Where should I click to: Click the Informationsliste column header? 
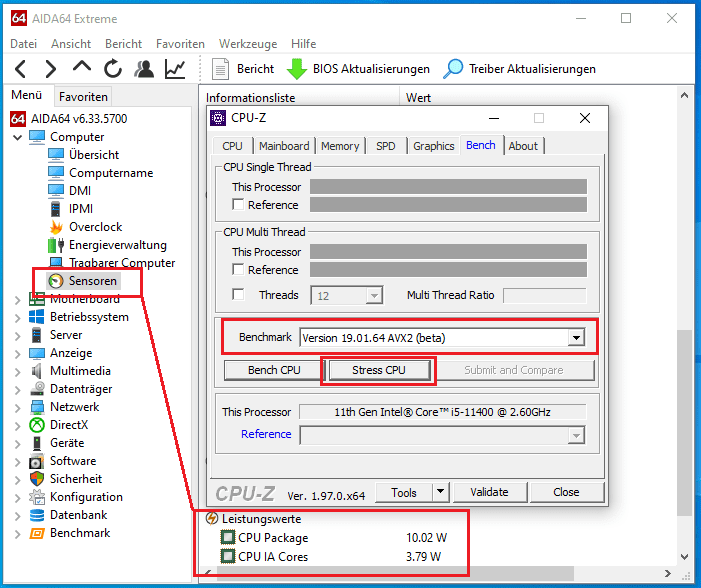tap(250, 98)
